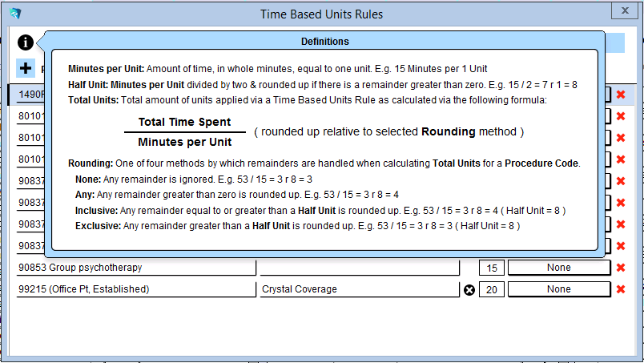Click the 'Exclusive:' rounding definition label
This screenshot has width=644, height=363.
(x=99, y=226)
